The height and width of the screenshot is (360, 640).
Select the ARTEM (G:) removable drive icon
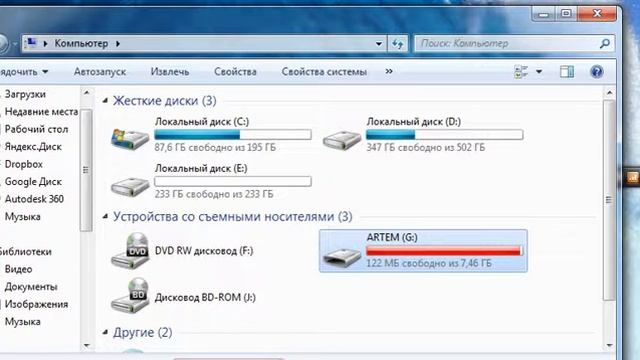tap(342, 256)
